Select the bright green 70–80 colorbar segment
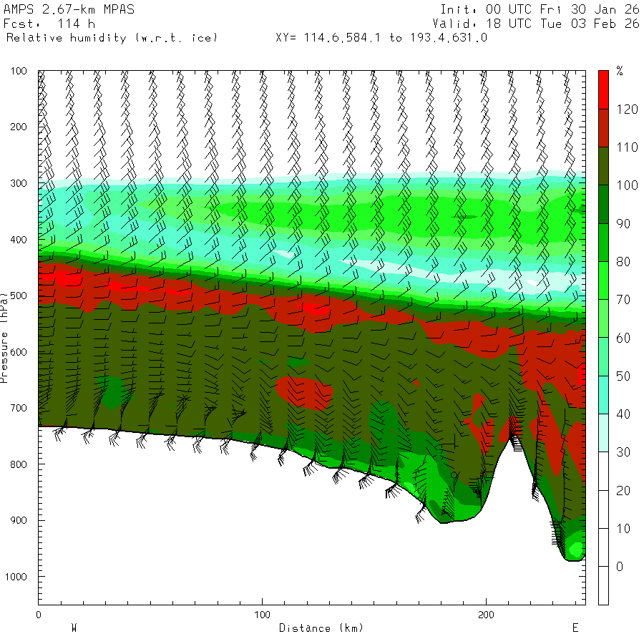644x644 pixels. tap(603, 280)
